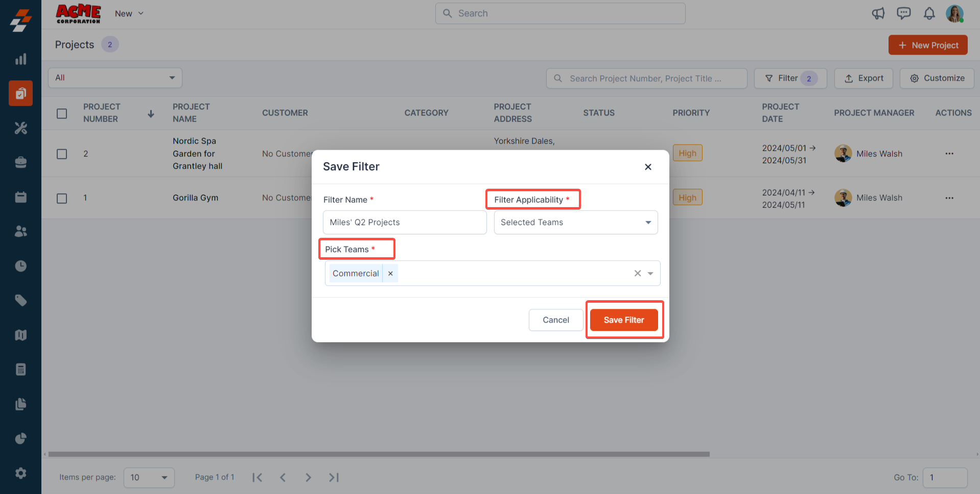Viewport: 980px width, 494px height.
Task: Open the wrench and screwdriver tools sidebar icon
Action: click(x=20, y=128)
